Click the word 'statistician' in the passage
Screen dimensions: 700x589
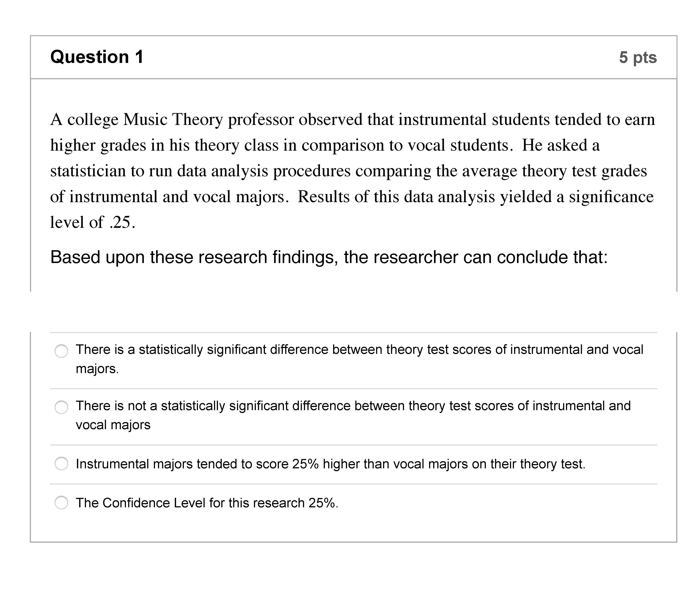pyautogui.click(x=88, y=171)
